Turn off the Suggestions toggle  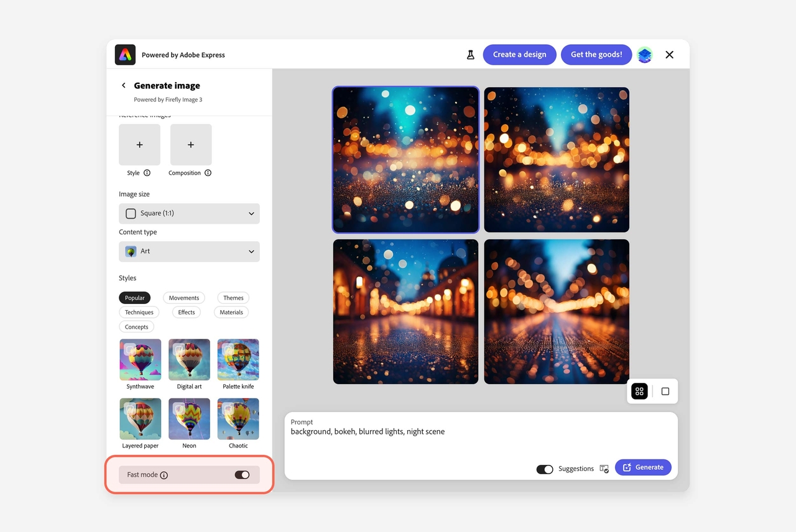545,469
